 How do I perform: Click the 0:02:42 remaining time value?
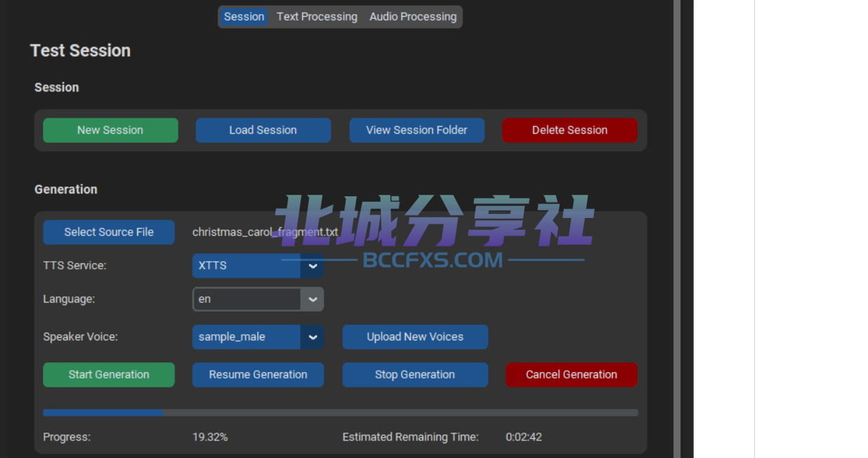pos(524,437)
